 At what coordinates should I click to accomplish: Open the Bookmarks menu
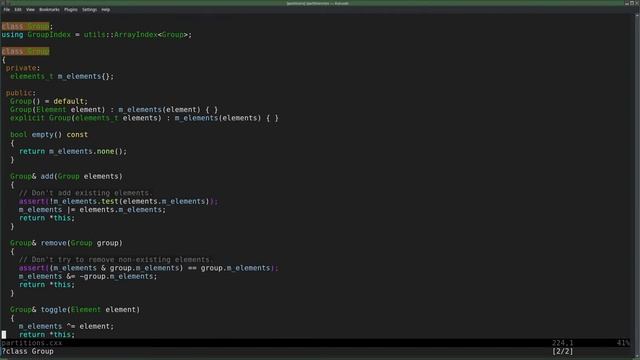[49, 9]
